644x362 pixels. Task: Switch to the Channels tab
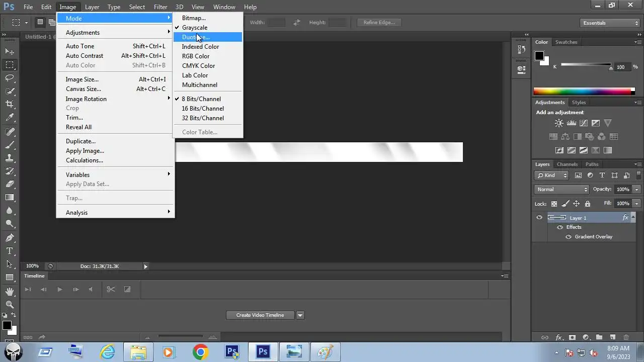567,164
